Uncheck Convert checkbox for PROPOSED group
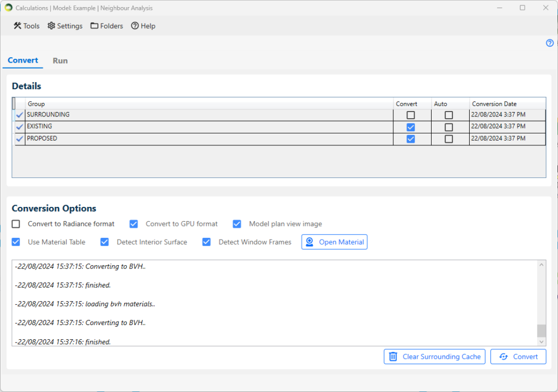This screenshot has height=392, width=558. click(x=411, y=139)
